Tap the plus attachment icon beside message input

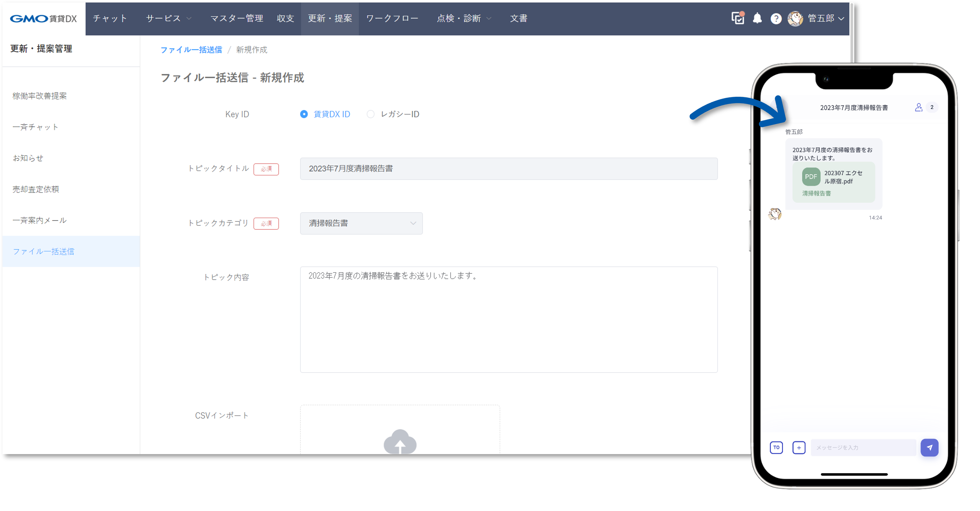click(799, 447)
